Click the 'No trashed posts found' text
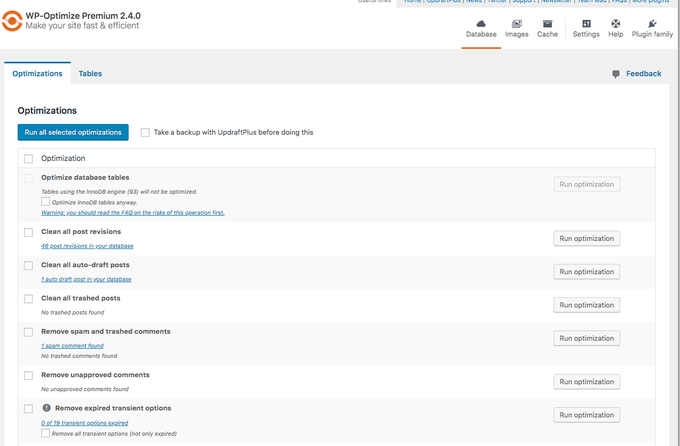This screenshot has width=680, height=446. pos(72,312)
